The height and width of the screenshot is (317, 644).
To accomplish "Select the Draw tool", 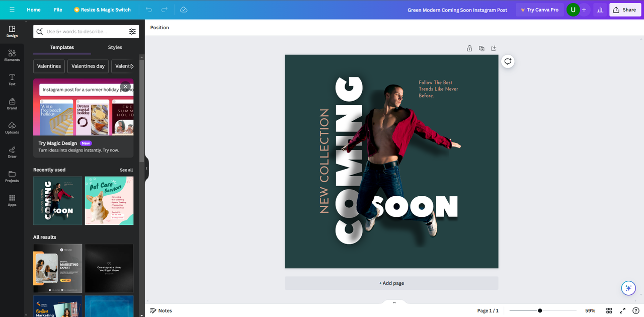I will pos(12,152).
